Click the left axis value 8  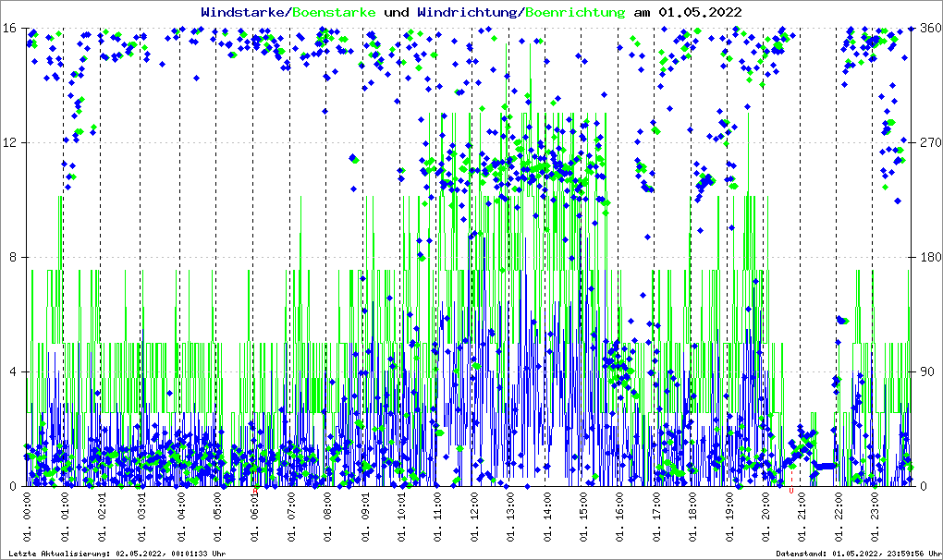pyautogui.click(x=13, y=258)
